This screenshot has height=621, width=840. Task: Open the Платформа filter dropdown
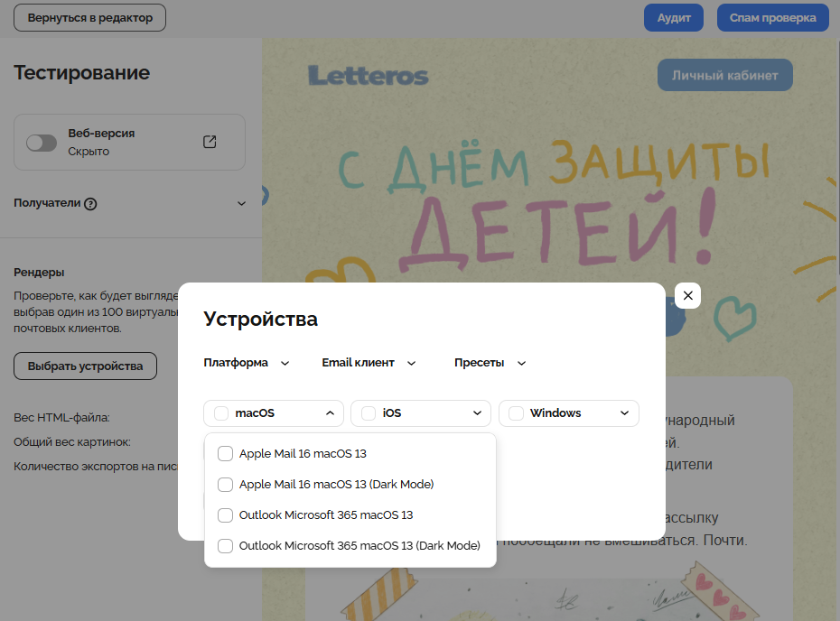[x=247, y=363]
